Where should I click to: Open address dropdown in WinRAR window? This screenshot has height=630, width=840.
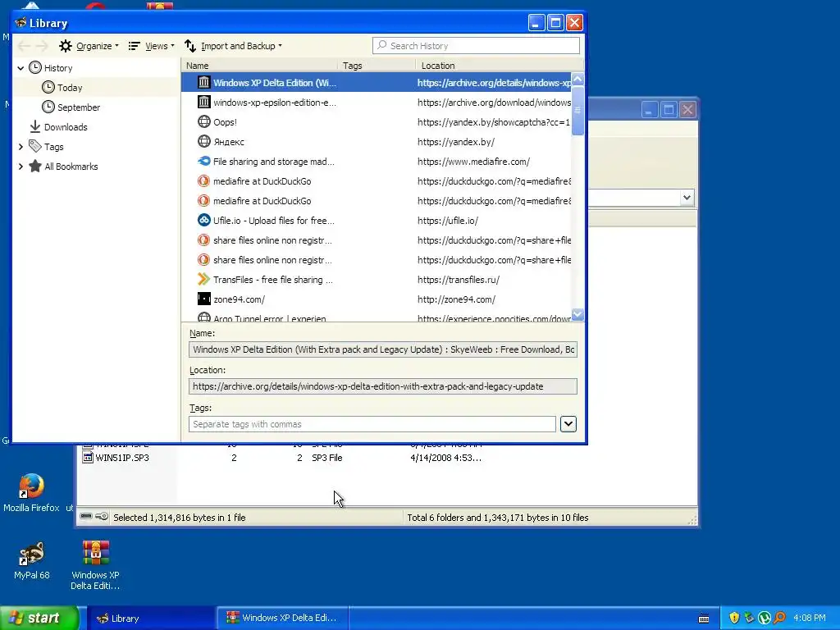(687, 198)
